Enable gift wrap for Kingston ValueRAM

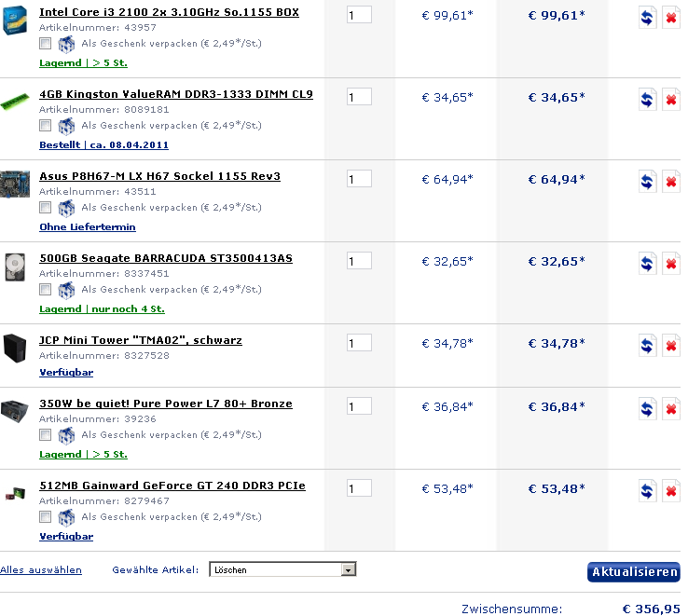point(45,126)
